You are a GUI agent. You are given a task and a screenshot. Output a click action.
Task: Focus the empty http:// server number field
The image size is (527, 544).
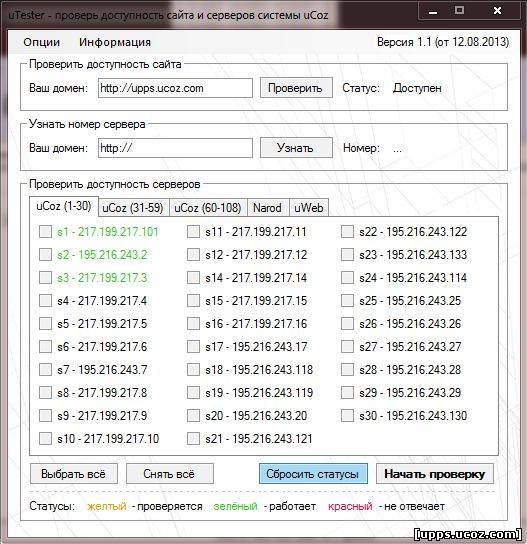click(x=175, y=148)
